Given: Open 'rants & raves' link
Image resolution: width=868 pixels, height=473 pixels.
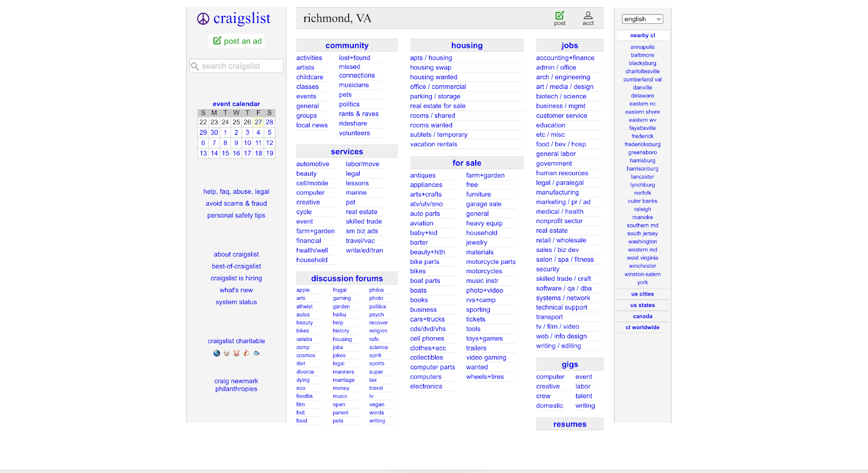Looking at the screenshot, I should (359, 114).
